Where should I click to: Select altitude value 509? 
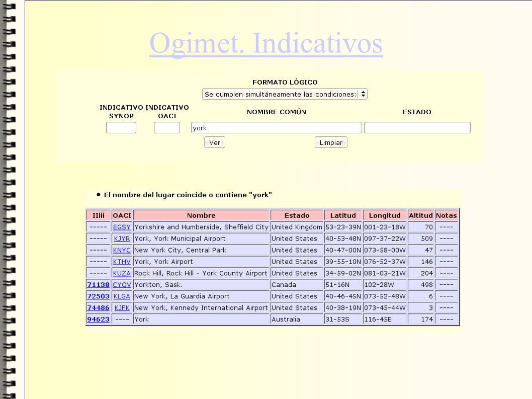click(x=421, y=238)
